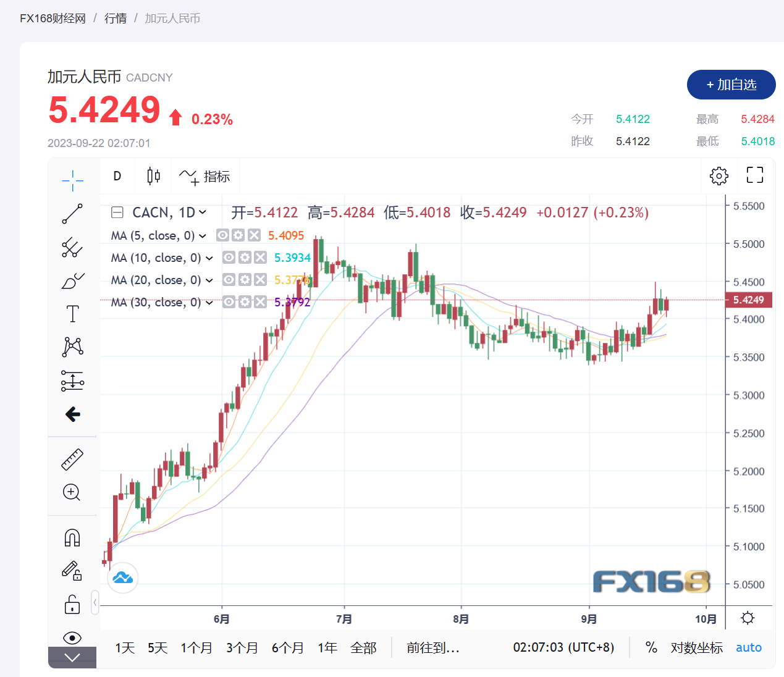Switch to 3个月 time range
784x677 pixels.
[x=242, y=647]
